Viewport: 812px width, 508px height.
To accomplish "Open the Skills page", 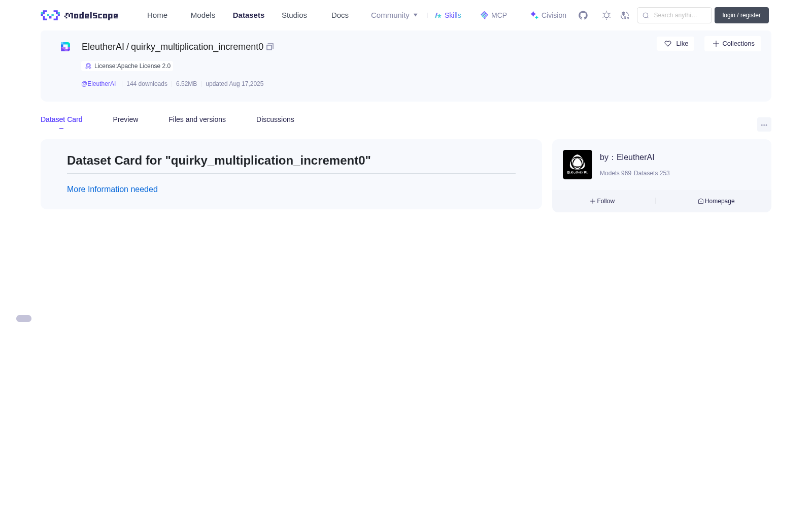I will point(448,15).
